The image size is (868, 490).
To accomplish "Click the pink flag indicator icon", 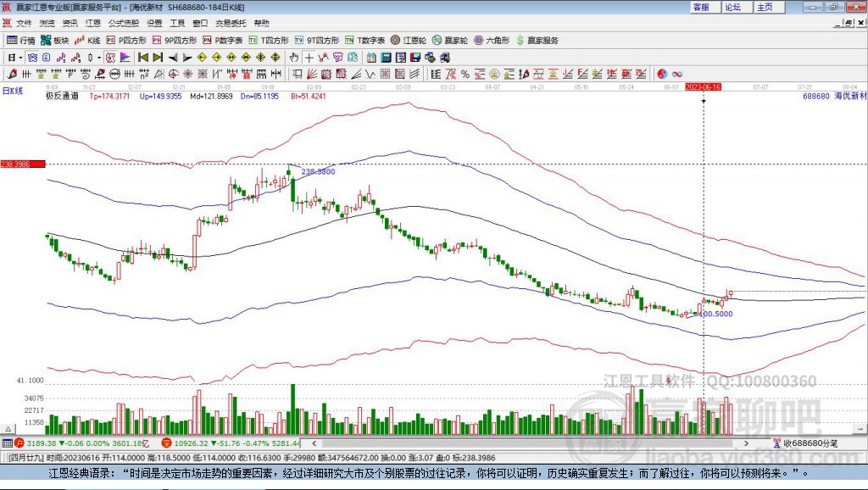I will click(x=125, y=57).
